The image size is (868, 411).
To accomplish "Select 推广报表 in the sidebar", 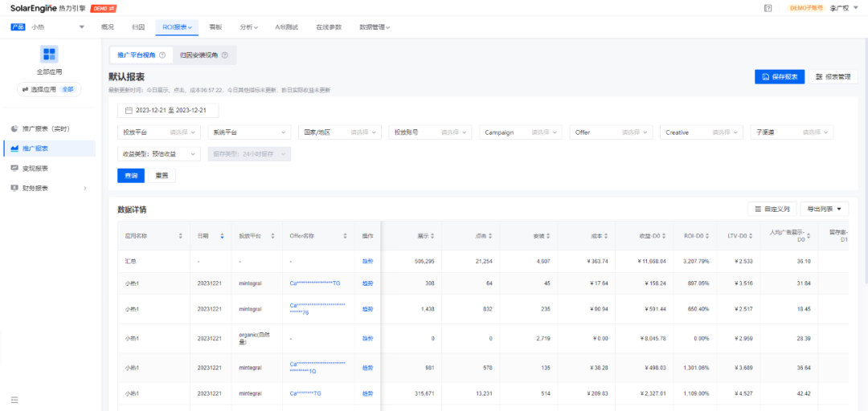I will [49, 149].
